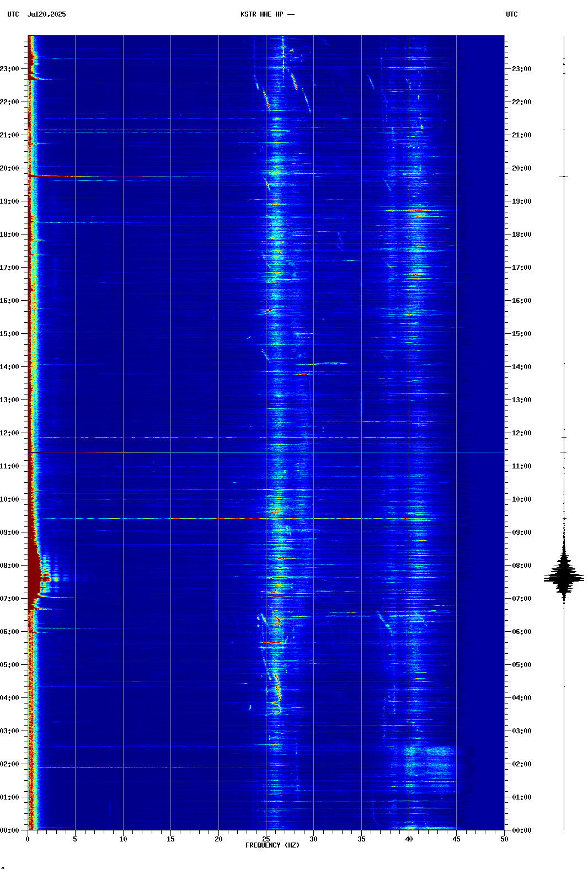Click the 23:00 label on left axis
The width and height of the screenshot is (588, 874).
9,69
